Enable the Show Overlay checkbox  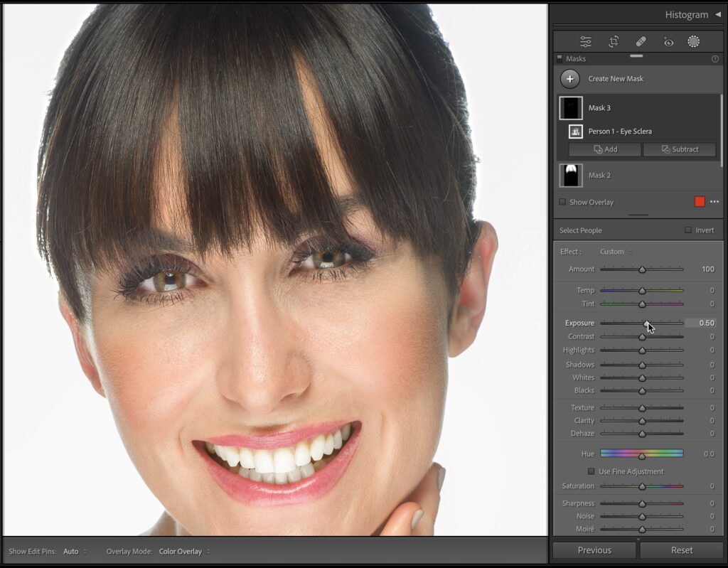[562, 202]
